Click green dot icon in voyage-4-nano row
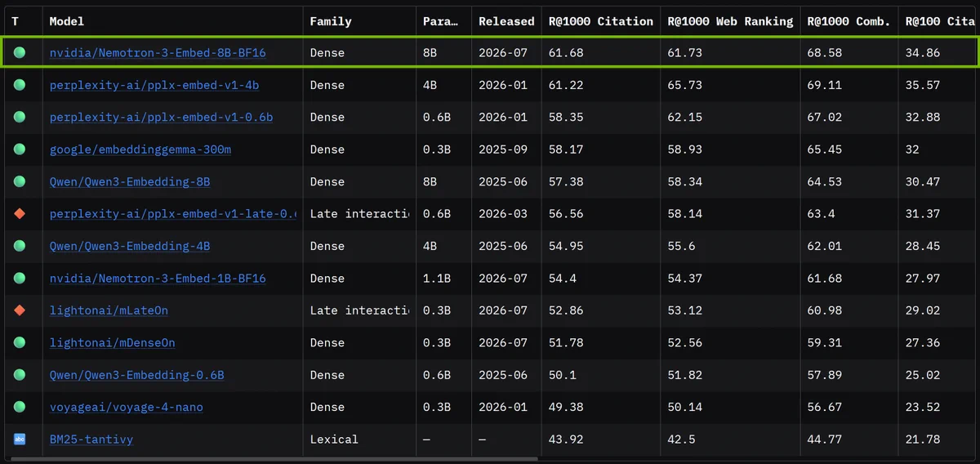Screen dimensions: 980x464 (x=20, y=407)
